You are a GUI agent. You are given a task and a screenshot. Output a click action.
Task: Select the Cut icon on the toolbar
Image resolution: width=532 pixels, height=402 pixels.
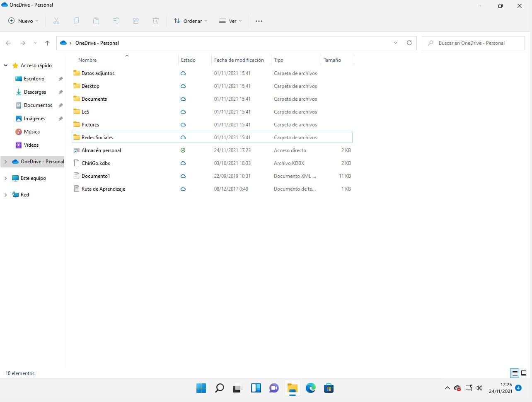pyautogui.click(x=56, y=21)
